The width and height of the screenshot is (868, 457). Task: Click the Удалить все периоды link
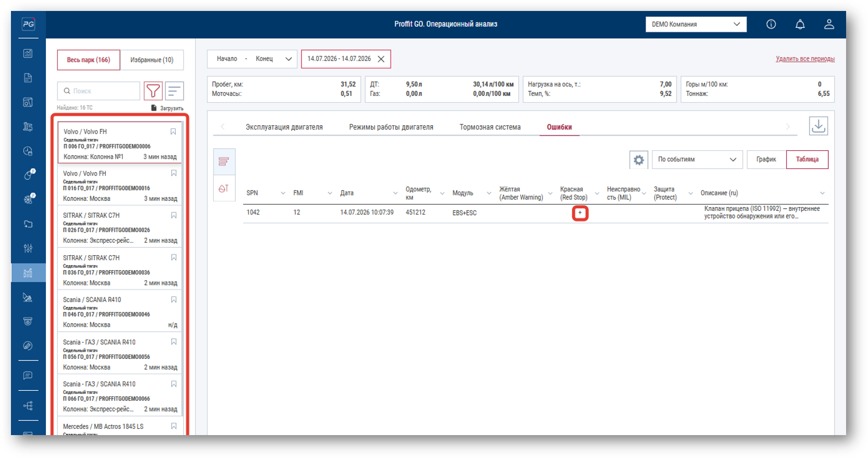pyautogui.click(x=805, y=59)
